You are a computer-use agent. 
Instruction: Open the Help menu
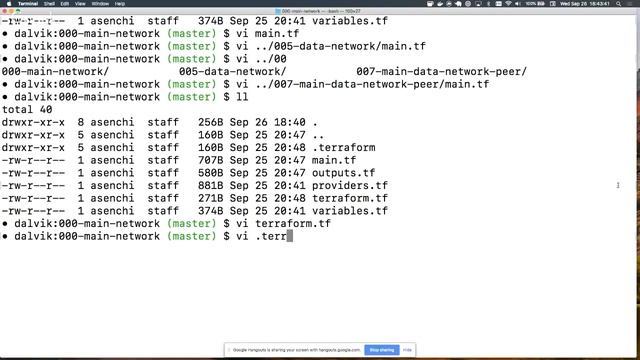click(120, 4)
